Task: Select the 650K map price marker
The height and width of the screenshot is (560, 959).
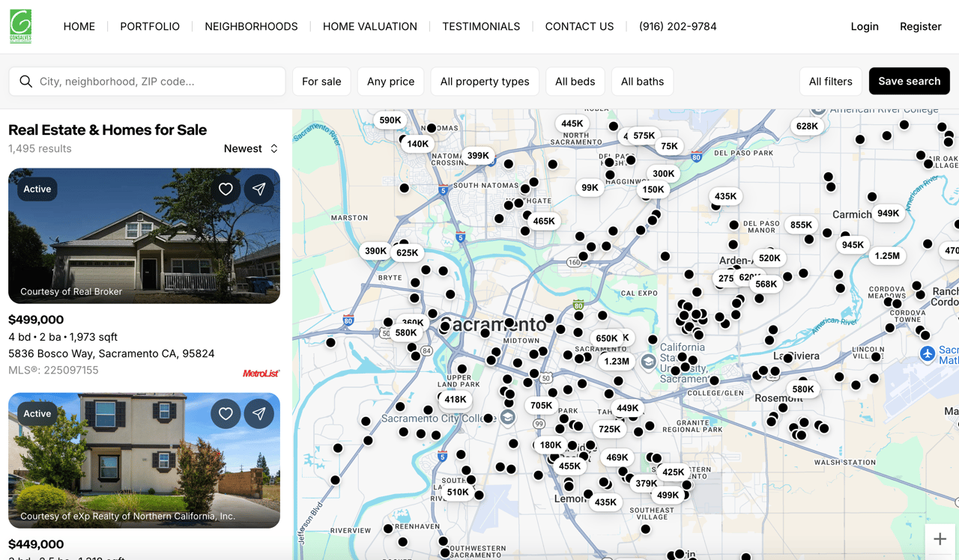Action: 607,338
